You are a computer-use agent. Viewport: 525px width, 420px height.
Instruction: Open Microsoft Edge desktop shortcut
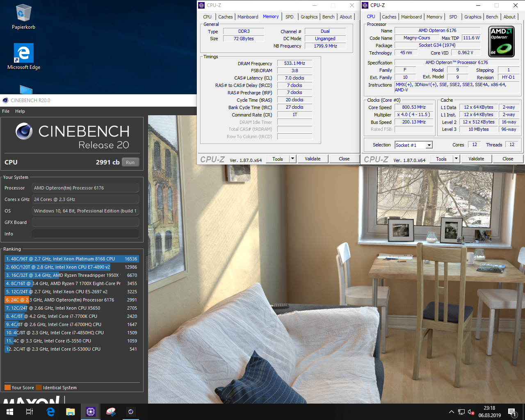coord(23,57)
